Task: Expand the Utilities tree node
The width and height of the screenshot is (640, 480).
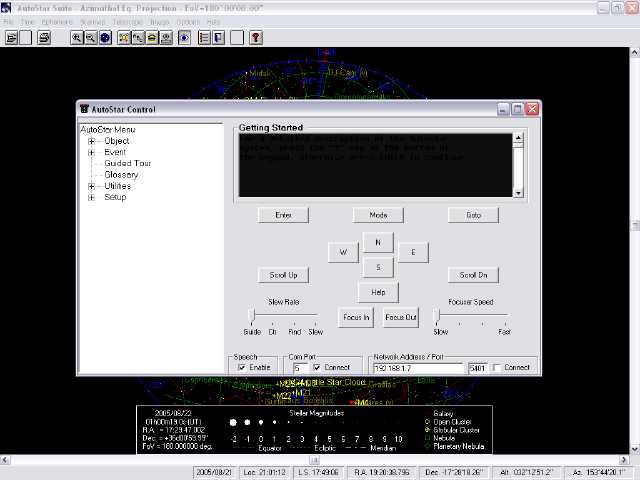Action: (91, 186)
